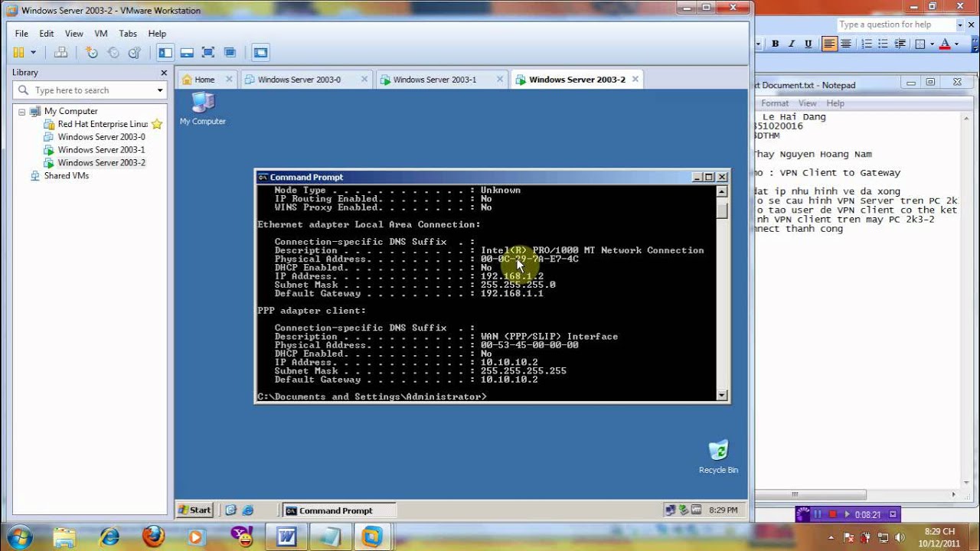Open the Edit menu in VMware
The image size is (980, 551).
47,34
